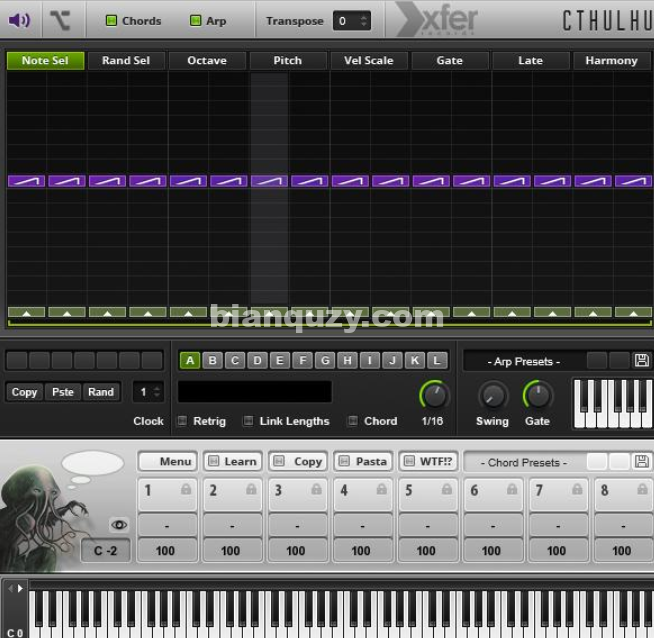
Task: Click the C -2 note field
Action: point(106,550)
